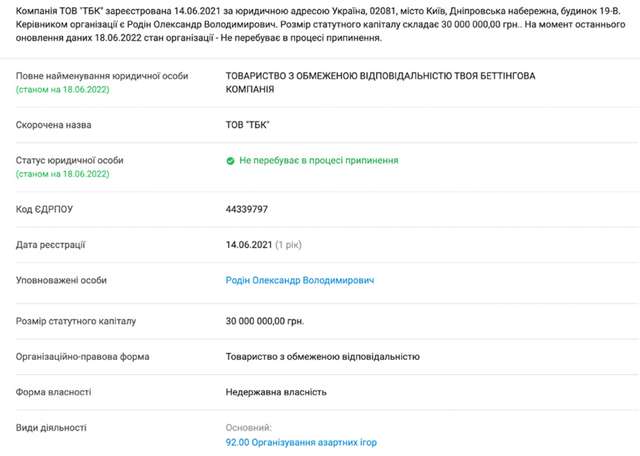This screenshot has height=456, width=640.
Task: Click the Види діяльності label
Action: (51, 427)
